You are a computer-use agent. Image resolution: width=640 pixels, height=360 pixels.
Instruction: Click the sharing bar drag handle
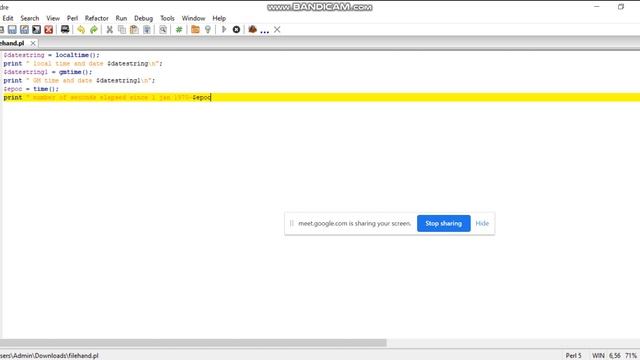(x=291, y=223)
